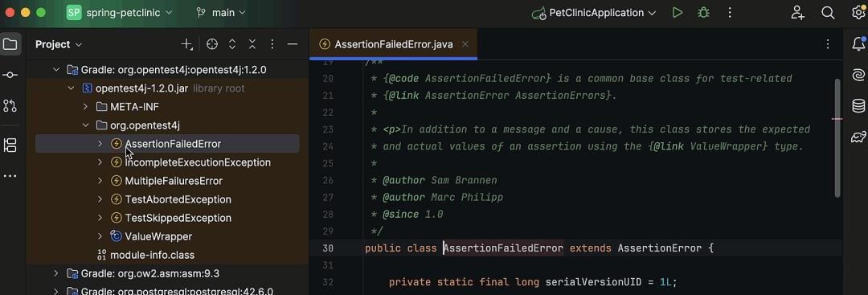The height and width of the screenshot is (295, 868).
Task: Hide the Project panel
Action: pos(293,44)
